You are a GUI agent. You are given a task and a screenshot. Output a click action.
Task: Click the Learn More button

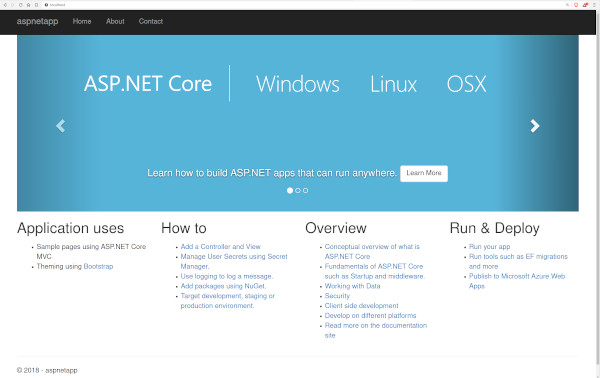click(424, 173)
